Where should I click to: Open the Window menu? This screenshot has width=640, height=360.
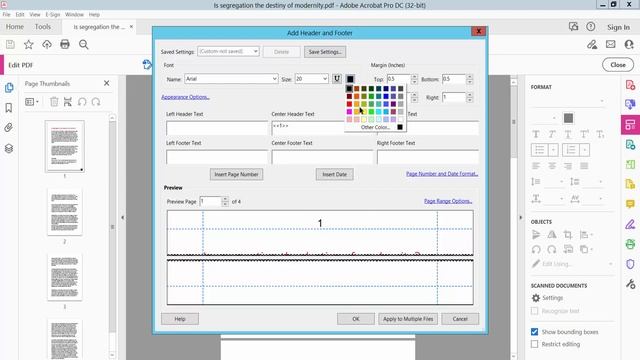(x=74, y=14)
